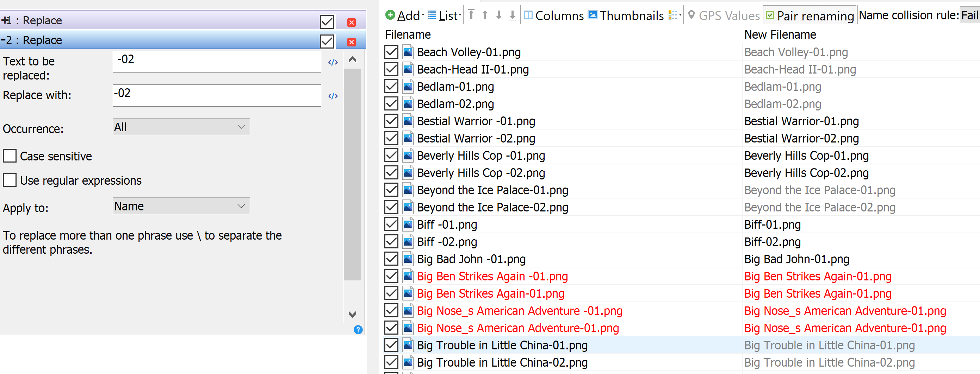Click new filename Bestial Warrior-01.png
Viewport: 980px width, 374px height.
pos(801,121)
